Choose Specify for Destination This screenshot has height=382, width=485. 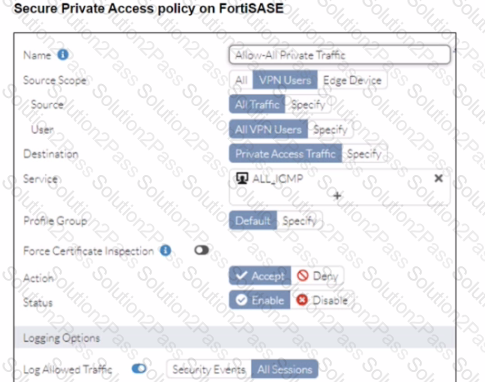[364, 154]
